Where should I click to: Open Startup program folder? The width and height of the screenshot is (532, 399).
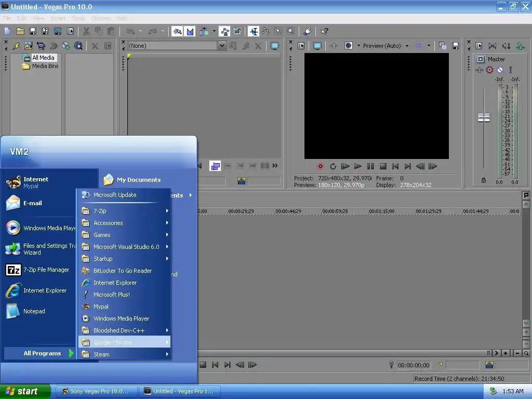124,259
